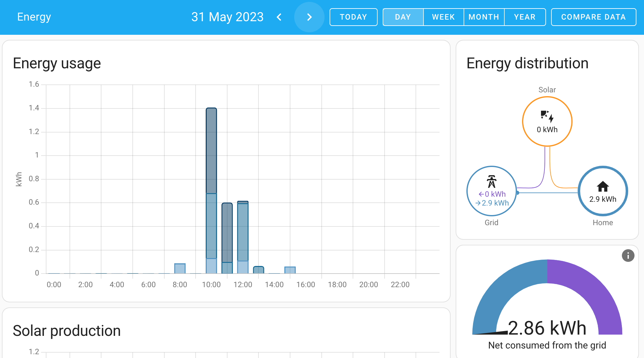The height and width of the screenshot is (358, 644).
Task: Click the 31 May 2023 date label
Action: coord(227,17)
